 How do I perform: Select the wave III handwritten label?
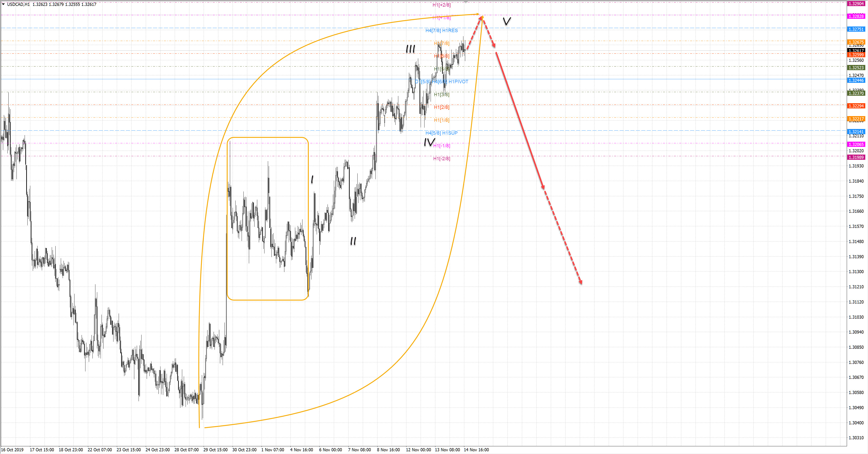(410, 49)
